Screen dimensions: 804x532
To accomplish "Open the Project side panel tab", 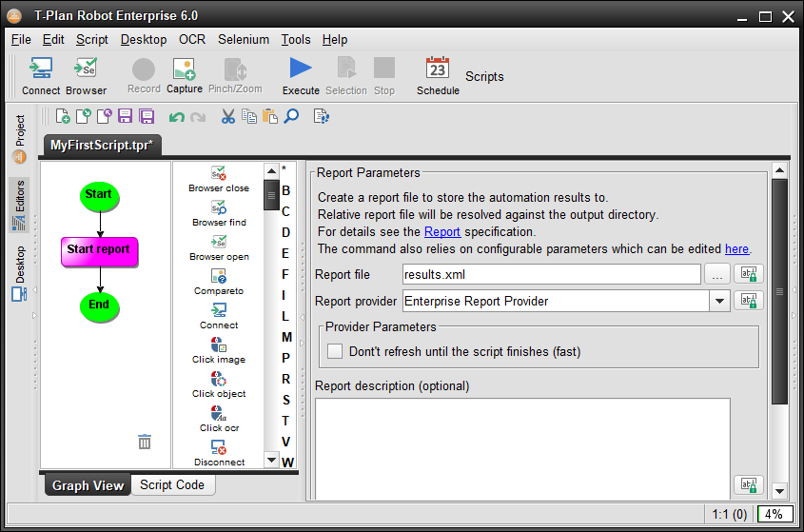I will coord(20,138).
